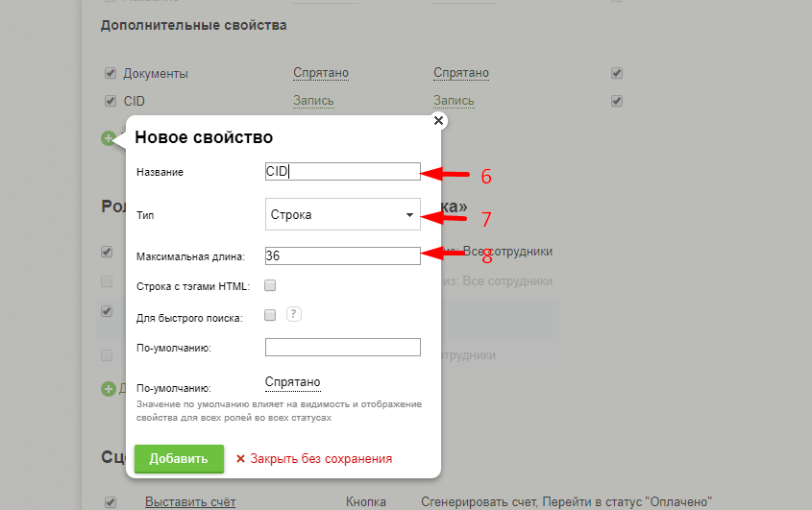This screenshot has height=510, width=812.
Task: Click green plus icon under the roles list
Action: (109, 389)
